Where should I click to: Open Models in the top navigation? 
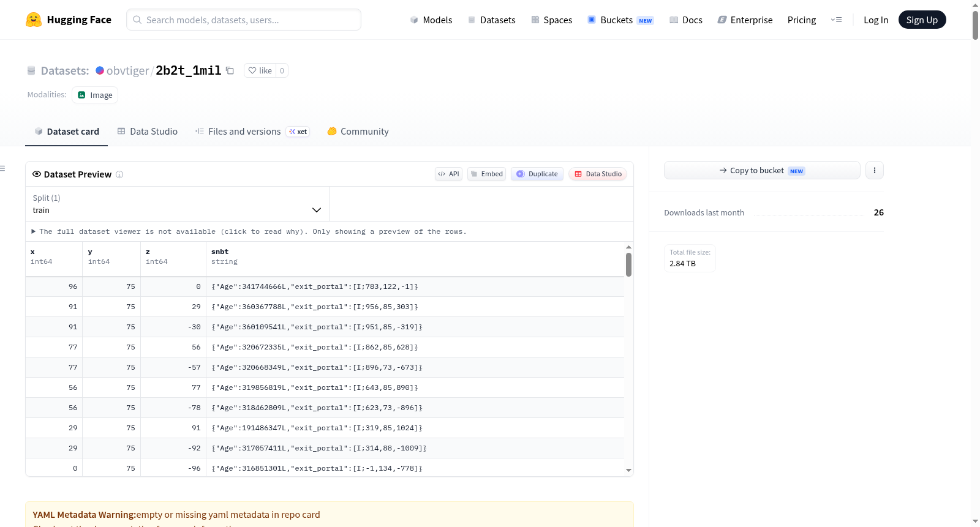click(431, 20)
